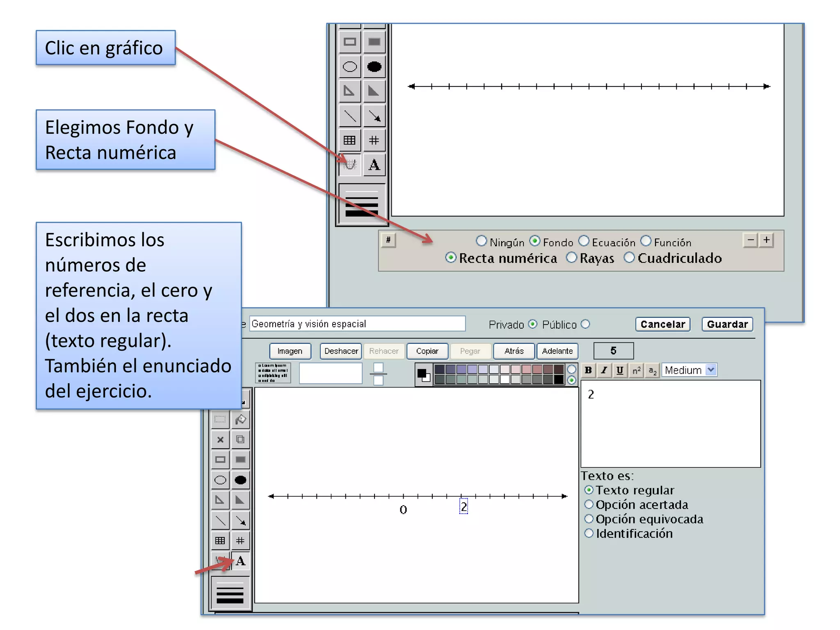Select the arrow tool in lower window
840x630 pixels.
coord(240,520)
